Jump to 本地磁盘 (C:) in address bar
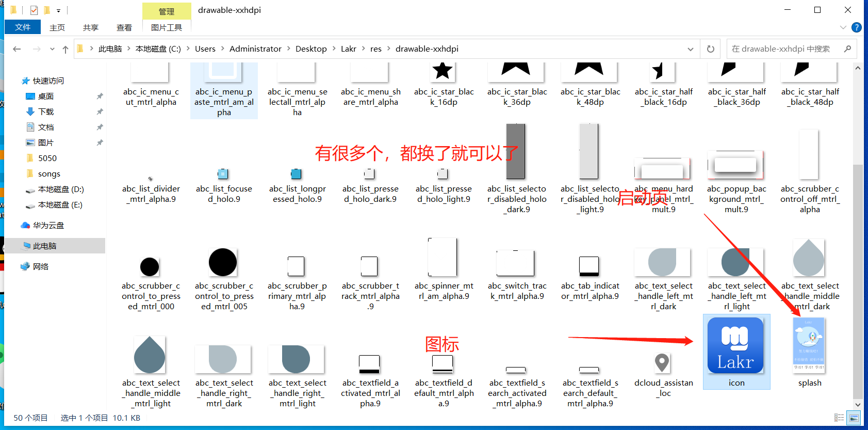This screenshot has height=430, width=868. 158,49
